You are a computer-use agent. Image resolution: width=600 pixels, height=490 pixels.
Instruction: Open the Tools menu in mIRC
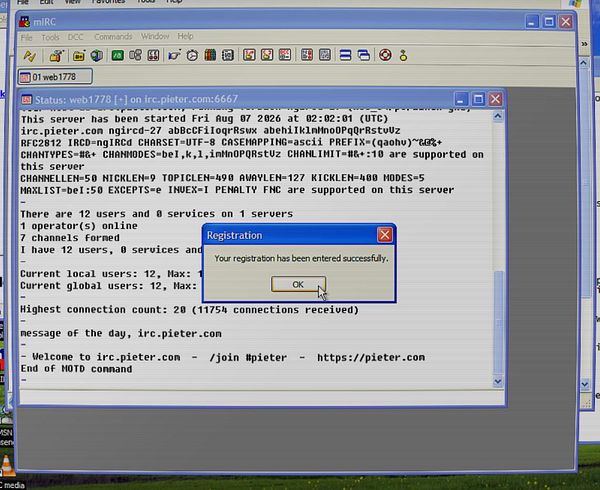point(50,37)
